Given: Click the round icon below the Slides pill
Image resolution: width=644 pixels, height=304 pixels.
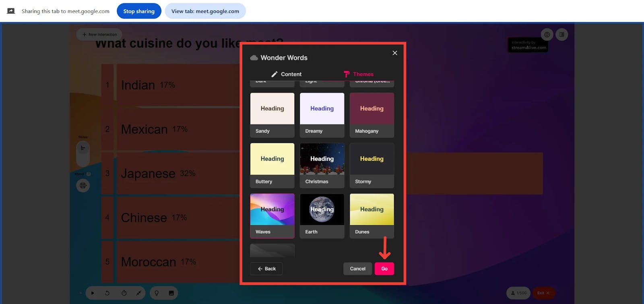Looking at the screenshot, I should tap(83, 186).
